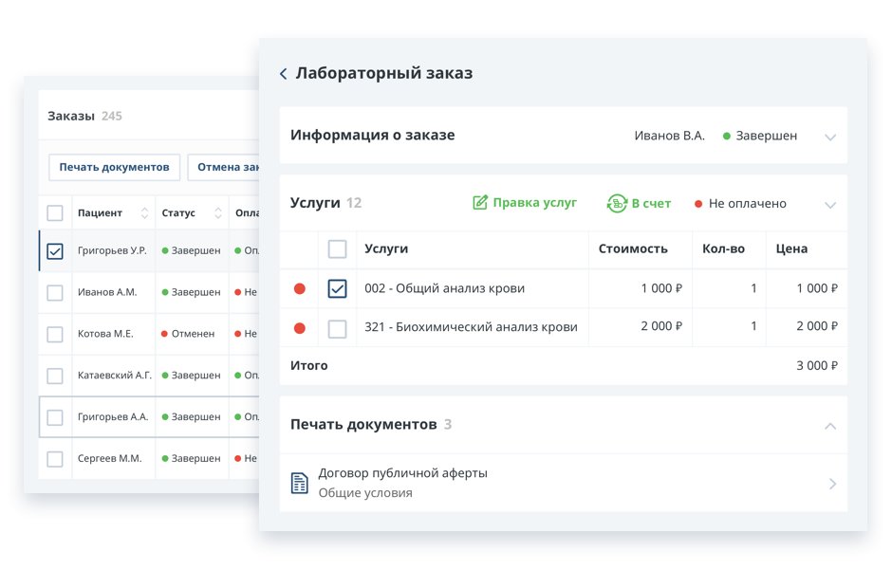Screen dimensions: 892x588
Task: Sort orders by Пациент column arrows
Action: click(145, 213)
